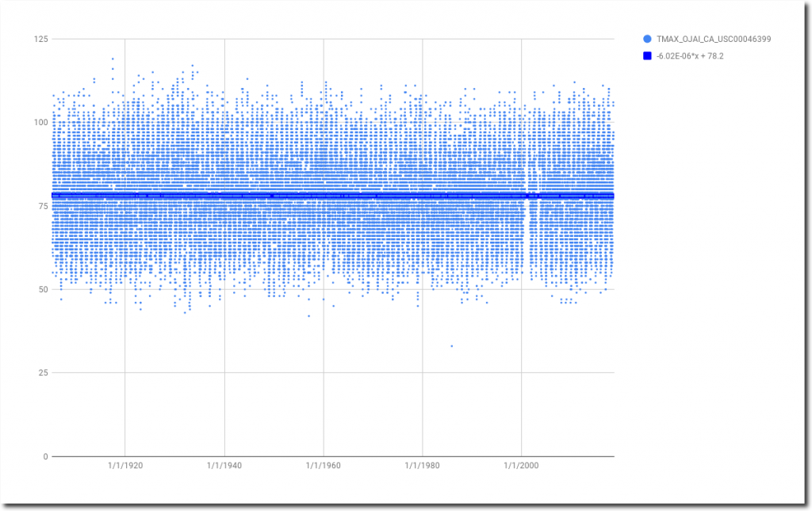Click the light blue TMAX legend circle

click(x=647, y=39)
